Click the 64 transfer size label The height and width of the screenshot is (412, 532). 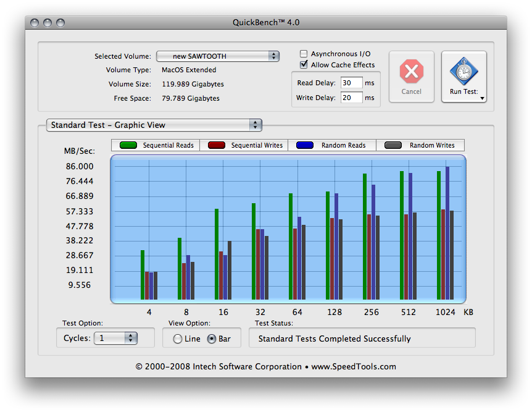pyautogui.click(x=297, y=312)
